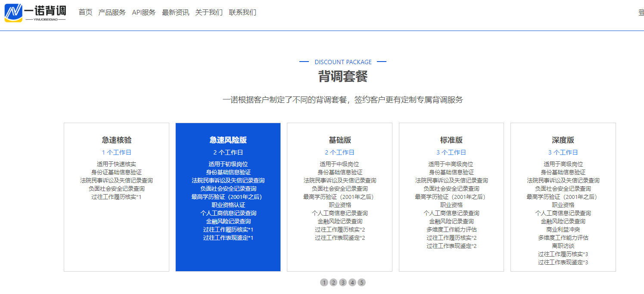Viewport: 644px width, 294px height.
Task: Open the 首页 menu item
Action: coord(85,12)
